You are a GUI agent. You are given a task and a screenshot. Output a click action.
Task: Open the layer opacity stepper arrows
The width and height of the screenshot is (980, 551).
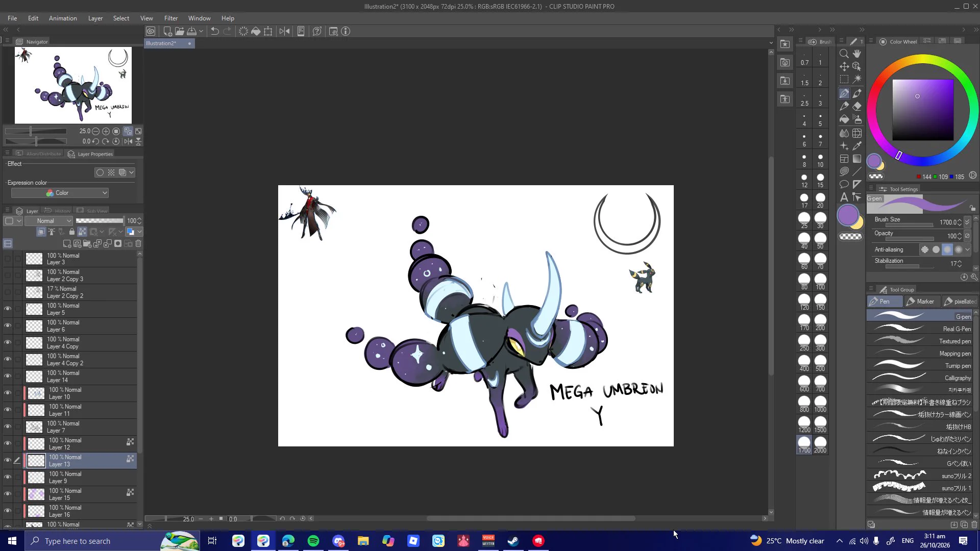tap(139, 221)
